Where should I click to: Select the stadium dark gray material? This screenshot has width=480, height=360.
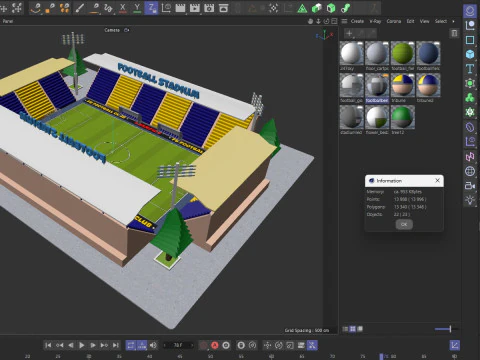point(352,117)
